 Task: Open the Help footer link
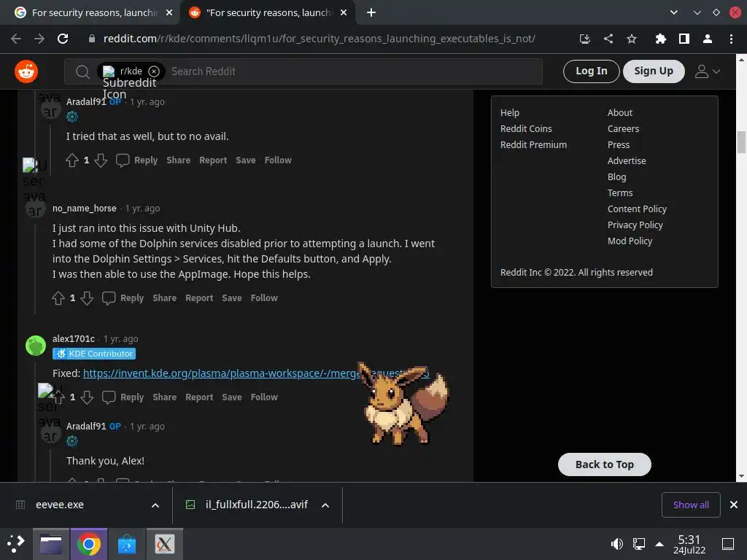click(x=510, y=113)
